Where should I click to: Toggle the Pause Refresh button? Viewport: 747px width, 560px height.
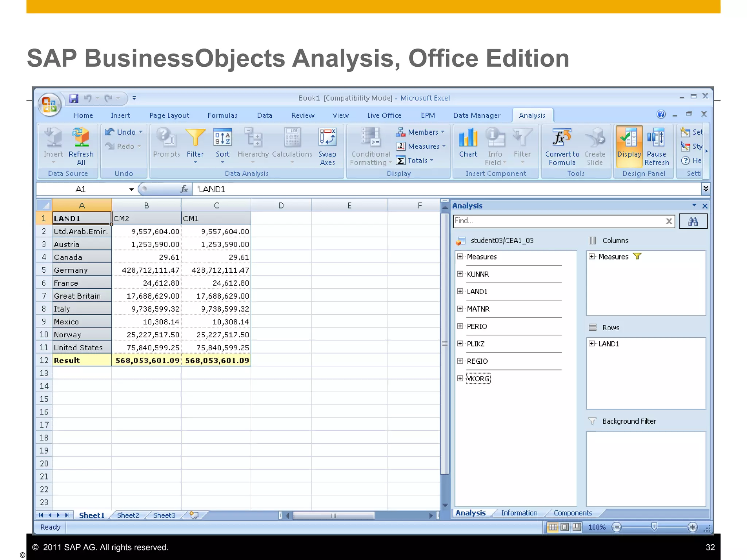[656, 146]
